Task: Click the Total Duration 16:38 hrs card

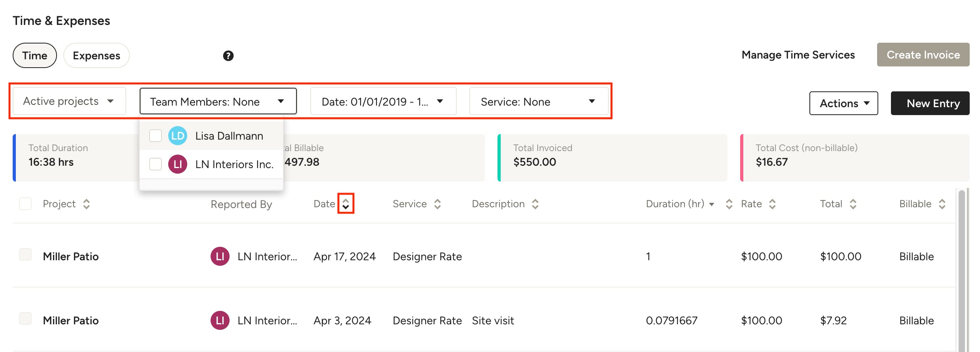Action: click(x=76, y=158)
